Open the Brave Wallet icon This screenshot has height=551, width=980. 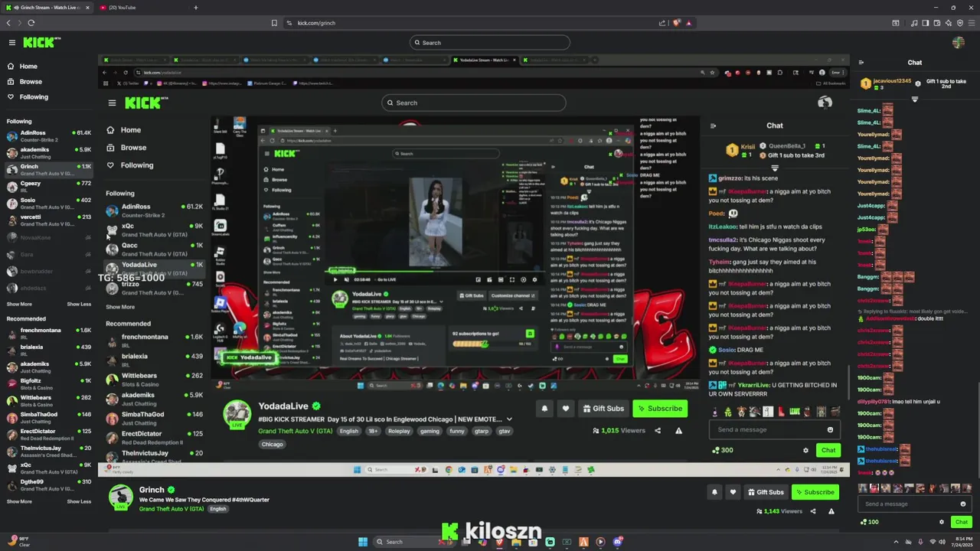[x=937, y=23]
